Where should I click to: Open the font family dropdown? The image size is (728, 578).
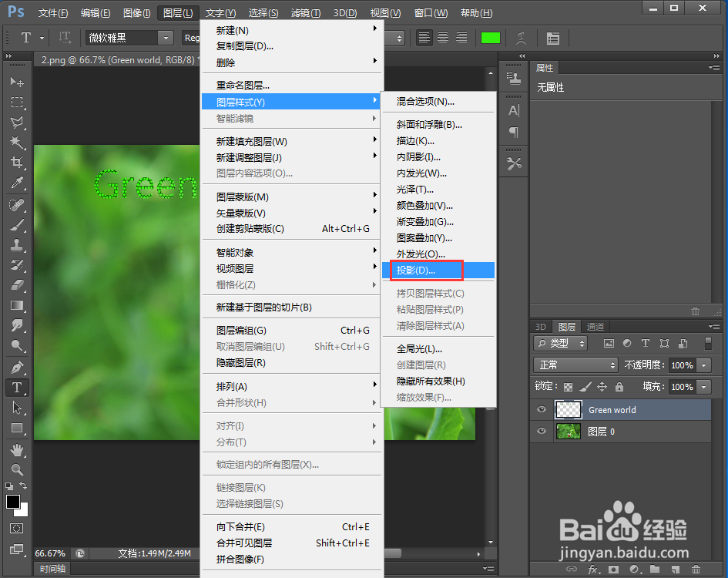pos(166,38)
